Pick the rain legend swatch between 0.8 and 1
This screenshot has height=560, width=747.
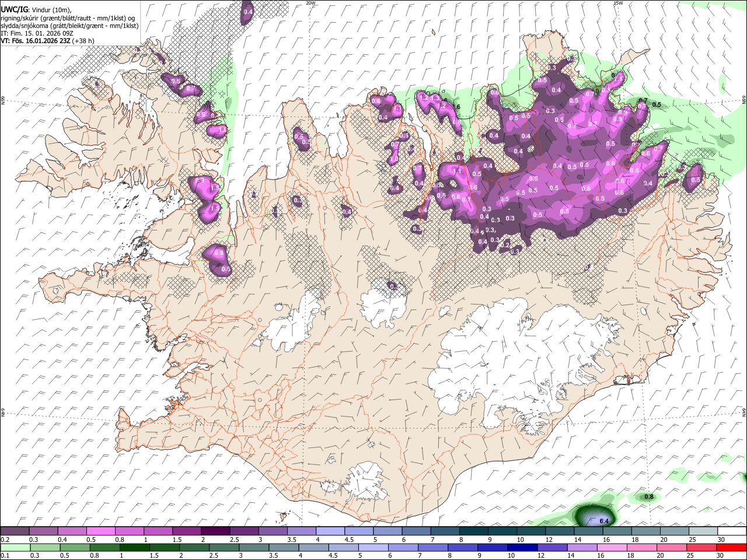104,547
